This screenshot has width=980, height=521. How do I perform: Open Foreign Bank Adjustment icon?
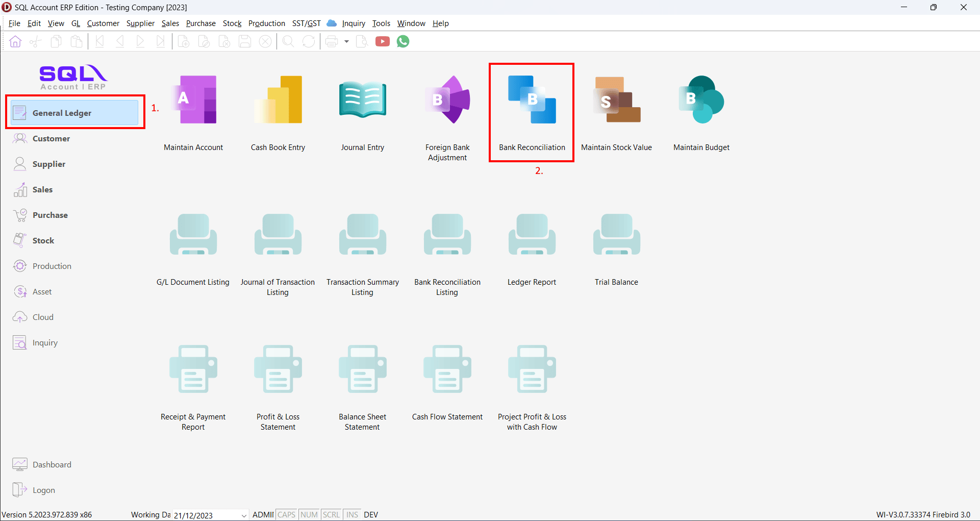(x=447, y=100)
